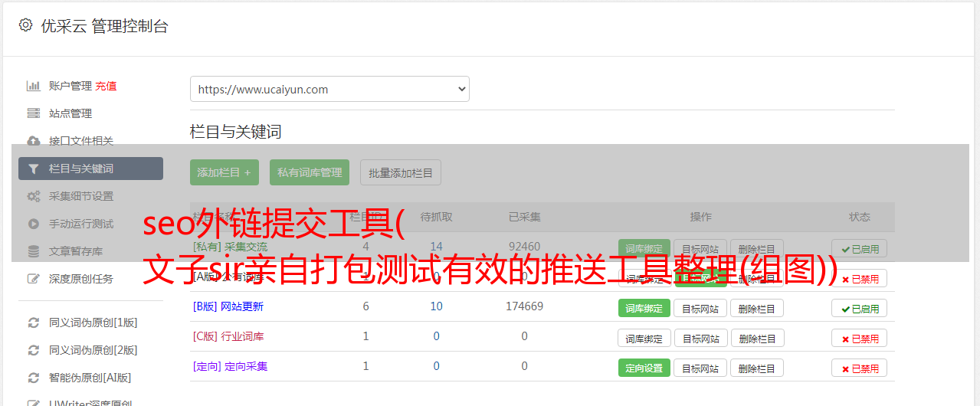
Task: Click the 已采集 column header
Action: pos(525,217)
